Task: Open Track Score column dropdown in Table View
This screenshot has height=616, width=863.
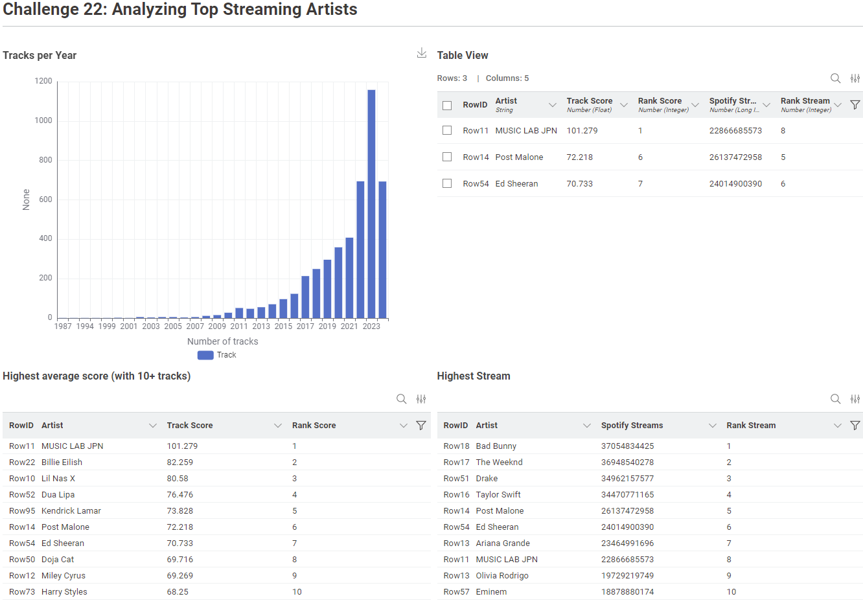Action: [624, 105]
